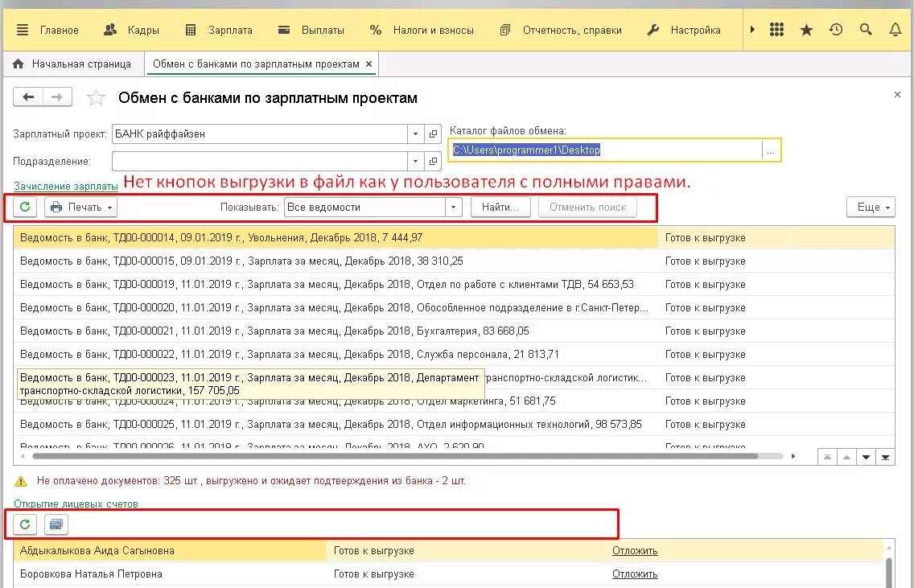914x588 pixels.
Task: Click the Подразделение input field
Action: (259, 161)
